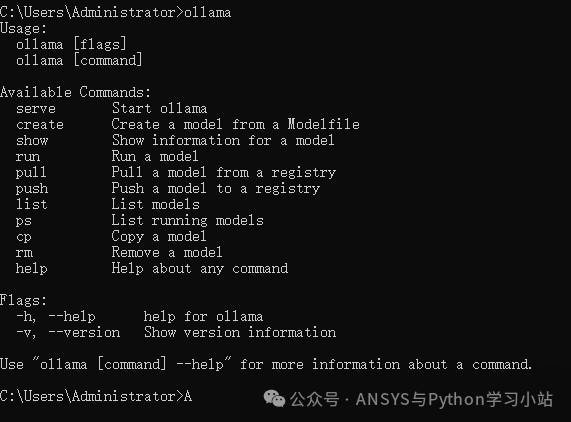Click the 'serve' command name

pos(36,109)
